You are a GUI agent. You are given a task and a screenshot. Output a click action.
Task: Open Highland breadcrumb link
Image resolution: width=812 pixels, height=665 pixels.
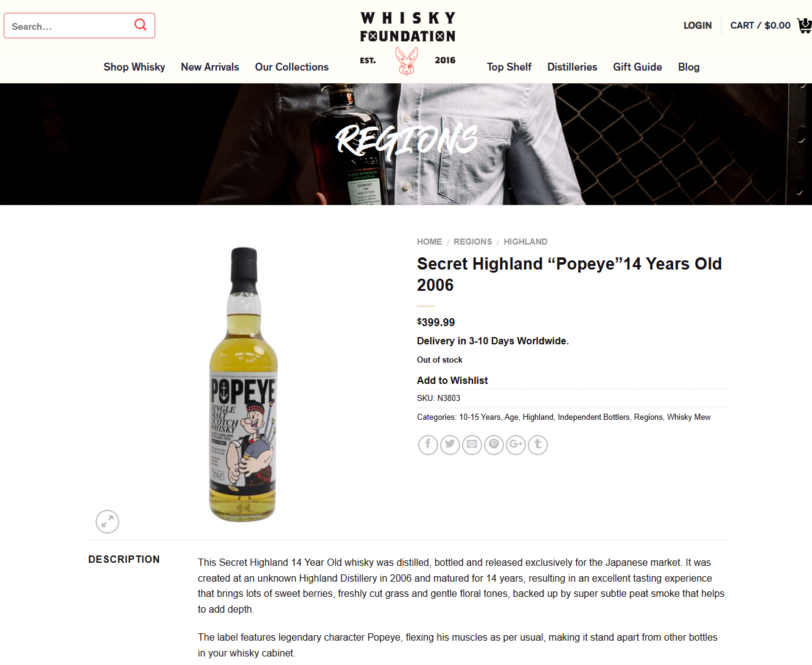[x=525, y=242]
